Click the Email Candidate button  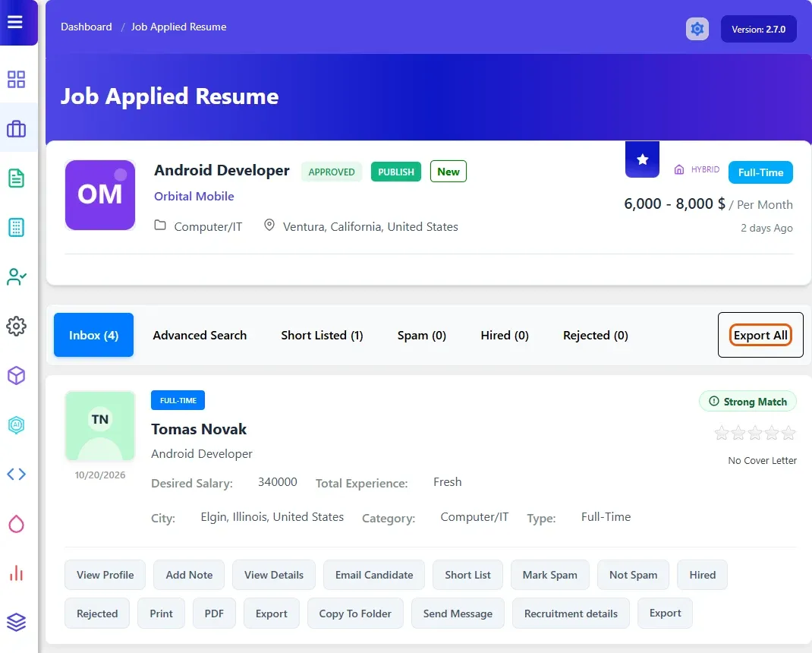coord(374,575)
